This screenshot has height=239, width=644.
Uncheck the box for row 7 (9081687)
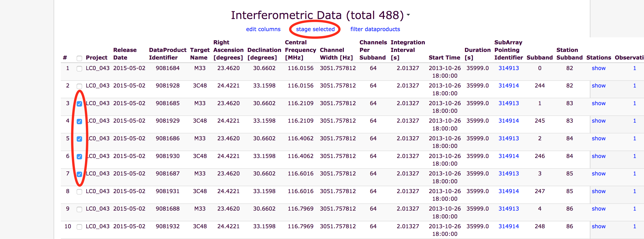click(x=79, y=174)
